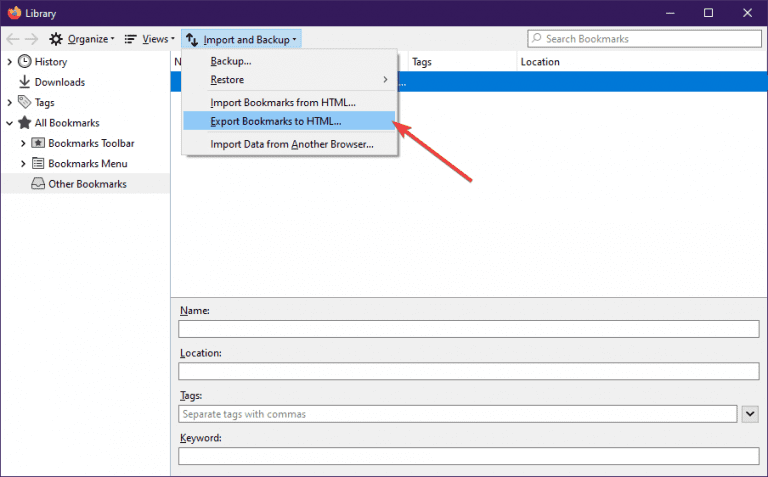This screenshot has height=477, width=768.
Task: Open the tags dropdown arrow button
Action: coord(751,413)
